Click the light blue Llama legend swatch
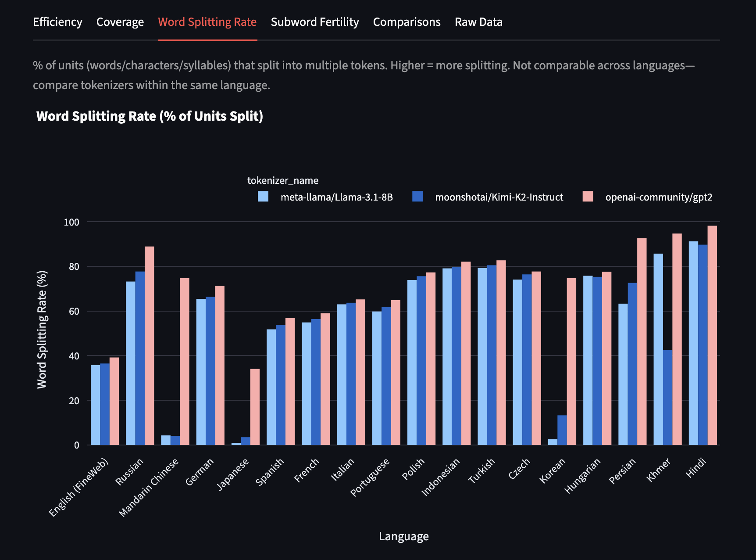756x560 pixels. click(263, 197)
